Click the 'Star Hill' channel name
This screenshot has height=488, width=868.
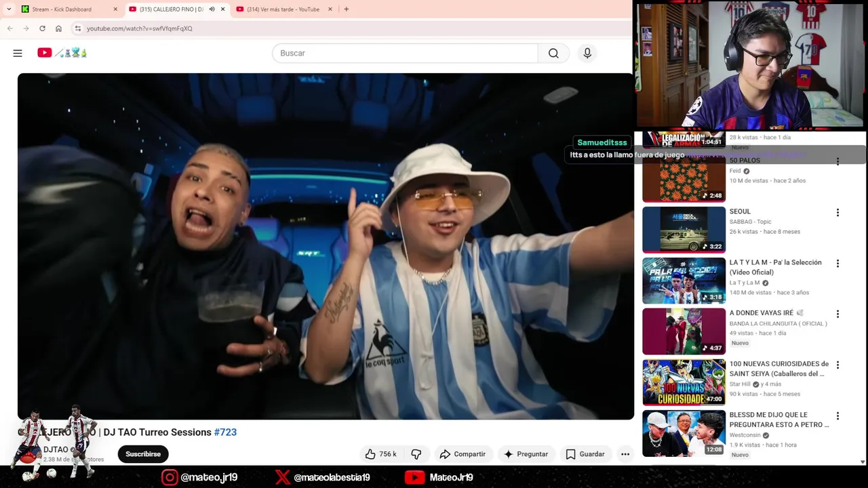(x=740, y=384)
